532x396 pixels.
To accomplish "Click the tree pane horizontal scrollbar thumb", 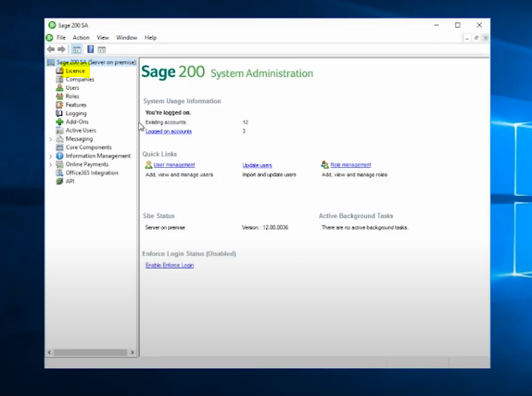I will pos(90,352).
